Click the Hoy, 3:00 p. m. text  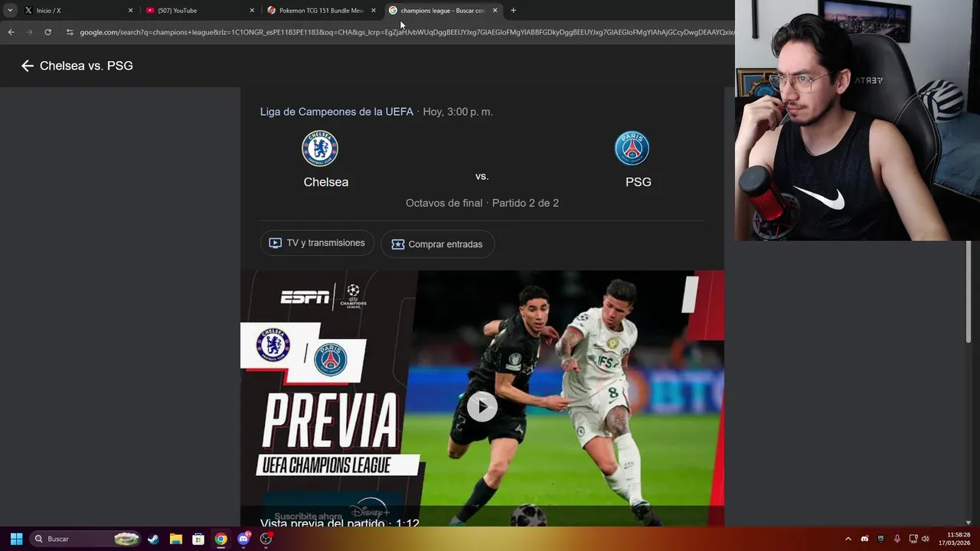coord(458,112)
